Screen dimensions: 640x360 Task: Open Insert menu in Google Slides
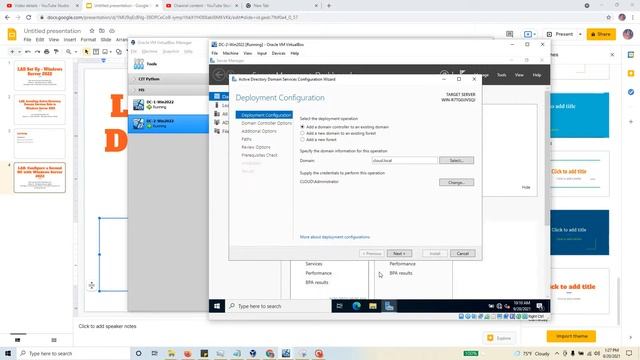(70, 40)
